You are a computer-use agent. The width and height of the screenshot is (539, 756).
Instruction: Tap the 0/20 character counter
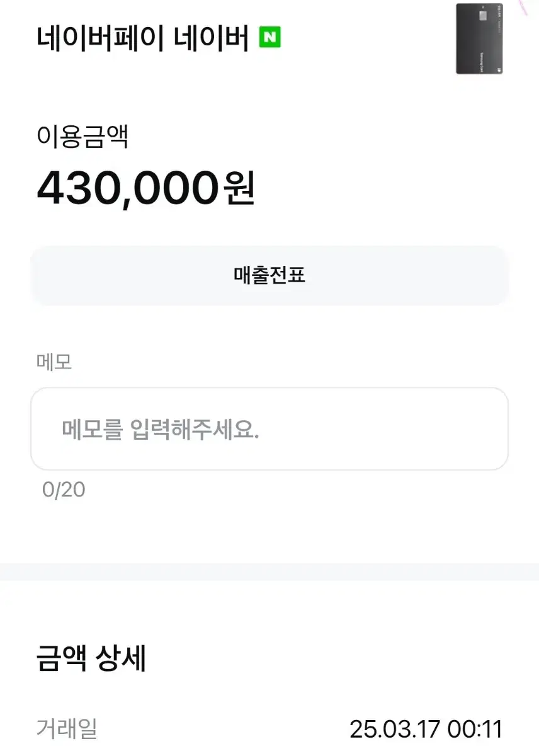pos(64,490)
